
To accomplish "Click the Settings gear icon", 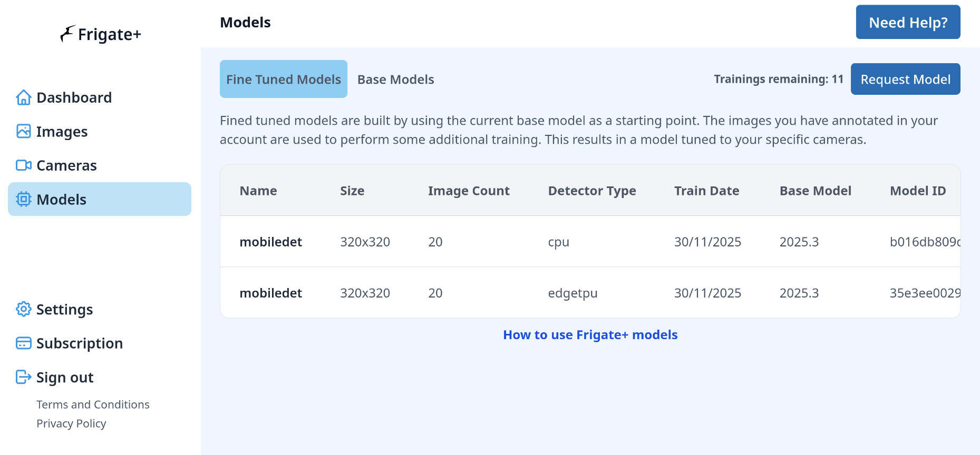I will pos(24,309).
